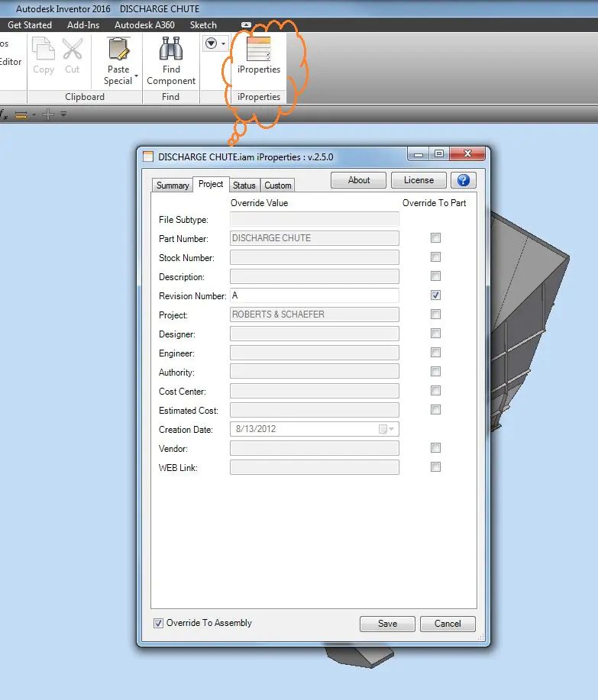
Task: Check Override To Part for Estimated Cost
Action: click(435, 410)
